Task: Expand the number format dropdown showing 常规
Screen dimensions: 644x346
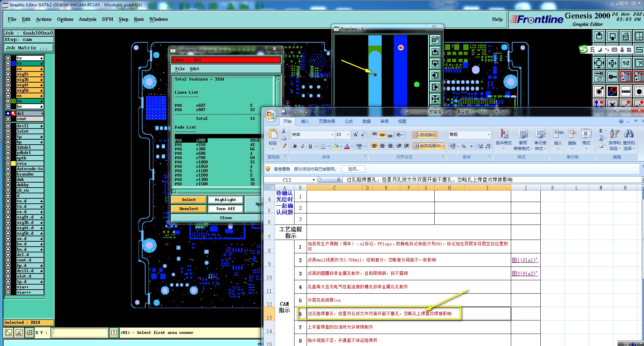Action: 488,135
